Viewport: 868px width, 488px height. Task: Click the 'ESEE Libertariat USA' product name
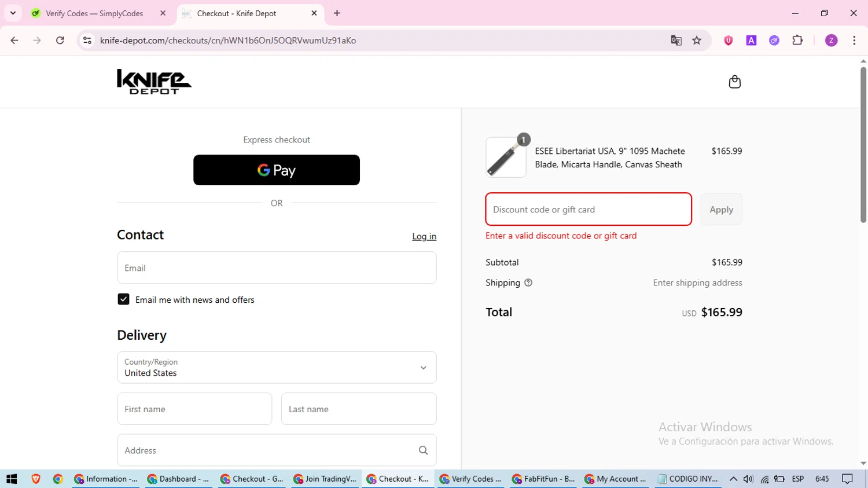(x=610, y=157)
